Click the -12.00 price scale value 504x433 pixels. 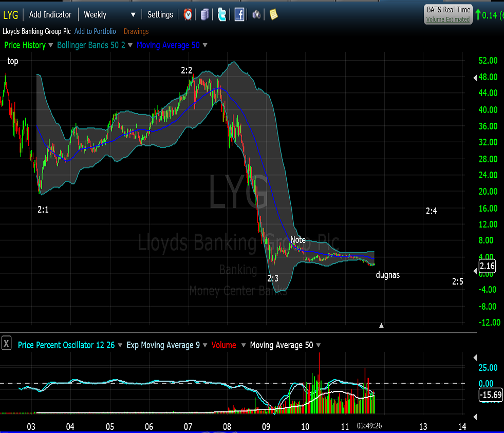tap(490, 323)
